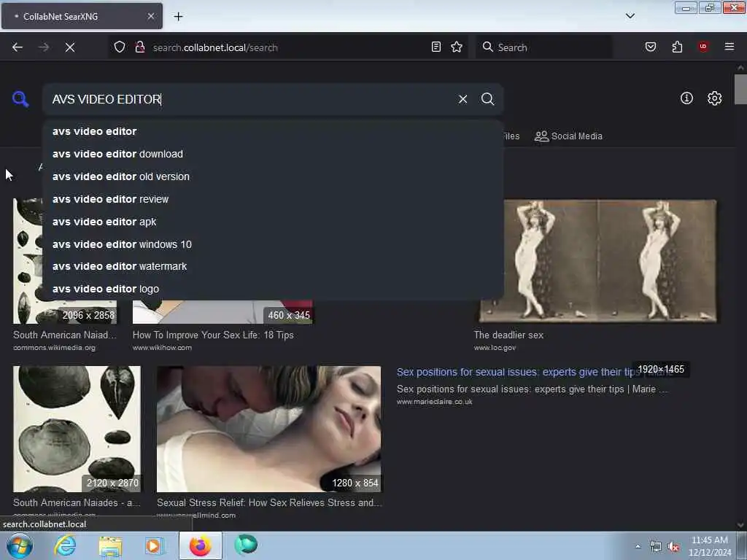
Task: Open Windows Media Player from taskbar
Action: tap(155, 546)
